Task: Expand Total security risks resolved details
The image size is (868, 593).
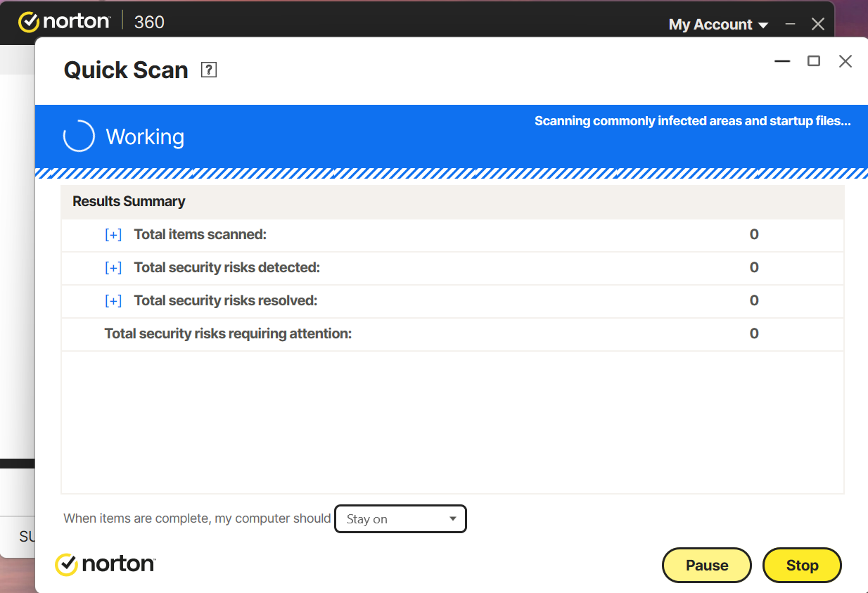Action: tap(113, 301)
